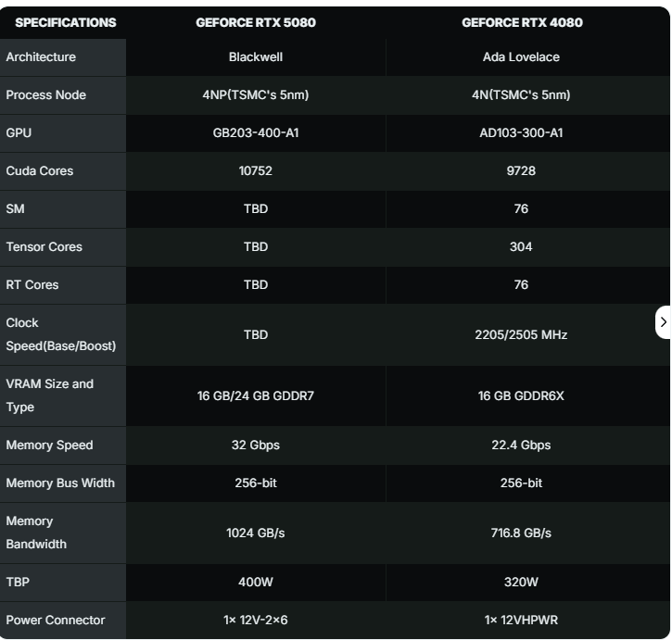Click the 400W TBP value

(256, 583)
